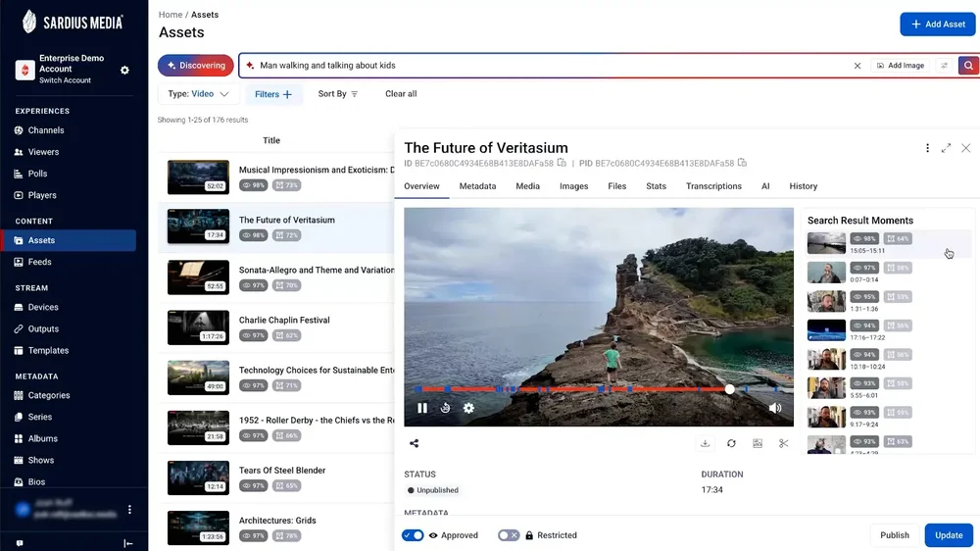The height and width of the screenshot is (551, 980).
Task: Click the Discovering AI search button
Action: pyautogui.click(x=196, y=65)
